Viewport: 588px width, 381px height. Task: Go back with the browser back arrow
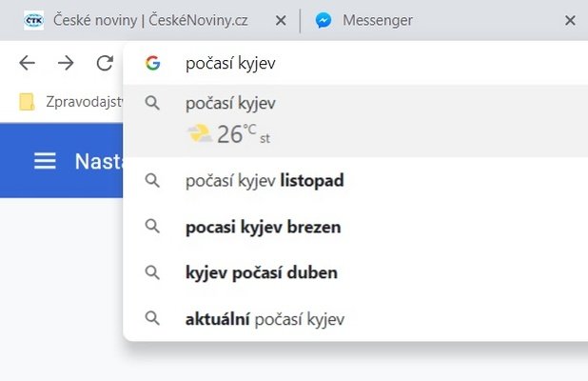[27, 63]
